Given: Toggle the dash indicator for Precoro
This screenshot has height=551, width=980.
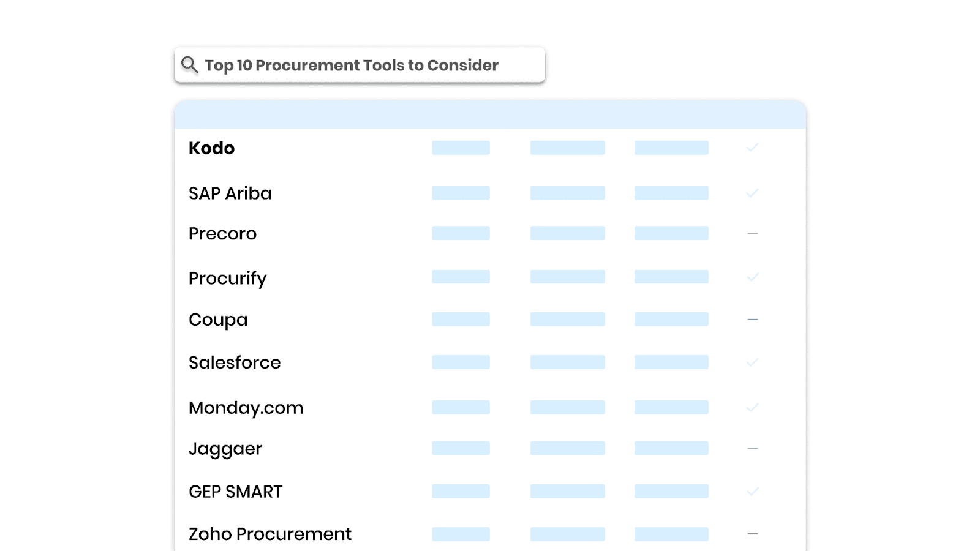Looking at the screenshot, I should click(752, 233).
